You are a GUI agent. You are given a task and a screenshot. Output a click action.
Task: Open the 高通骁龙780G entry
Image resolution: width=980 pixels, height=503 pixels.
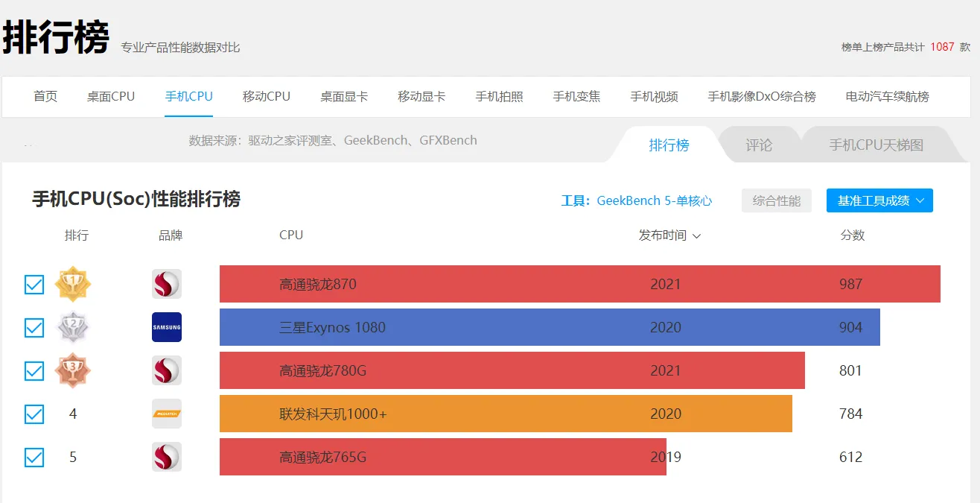[x=323, y=370]
